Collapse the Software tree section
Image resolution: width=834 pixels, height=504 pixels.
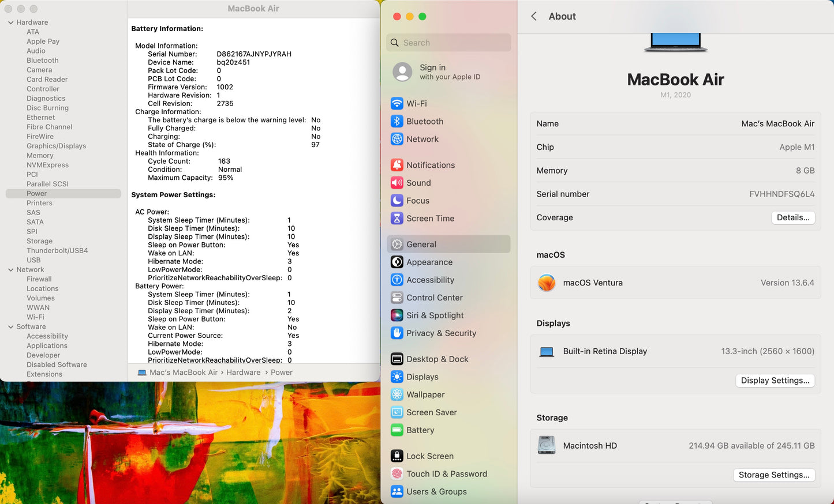pyautogui.click(x=11, y=327)
